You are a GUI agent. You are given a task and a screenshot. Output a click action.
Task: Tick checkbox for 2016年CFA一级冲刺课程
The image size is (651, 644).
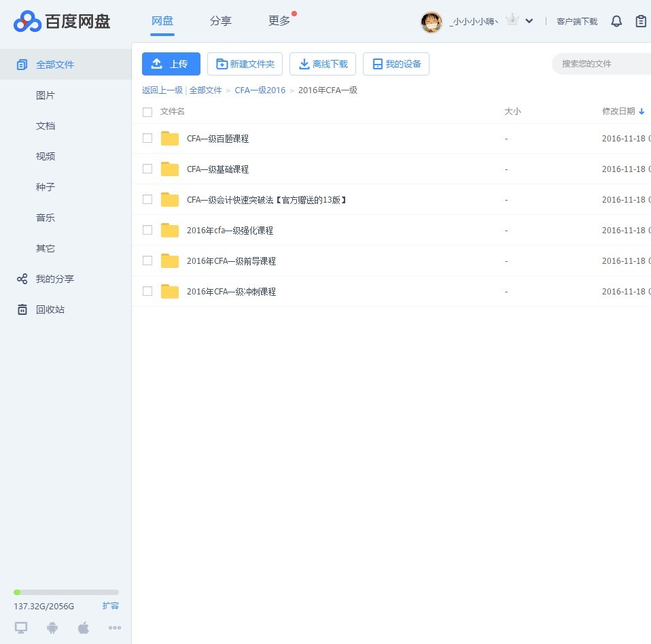click(147, 291)
